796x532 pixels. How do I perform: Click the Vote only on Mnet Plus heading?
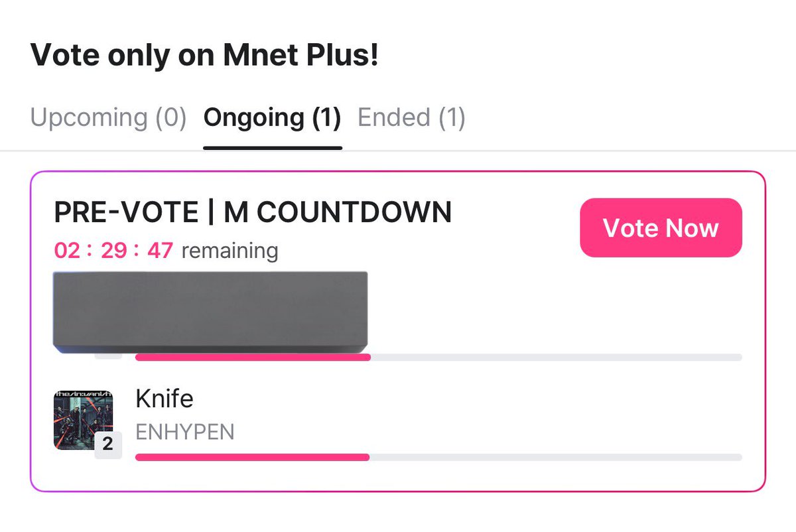(204, 56)
